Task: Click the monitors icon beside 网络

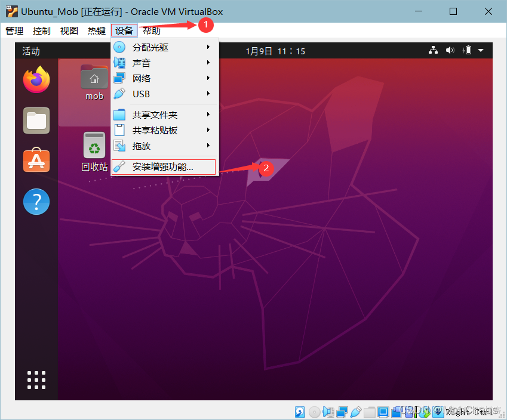Action: pos(119,78)
